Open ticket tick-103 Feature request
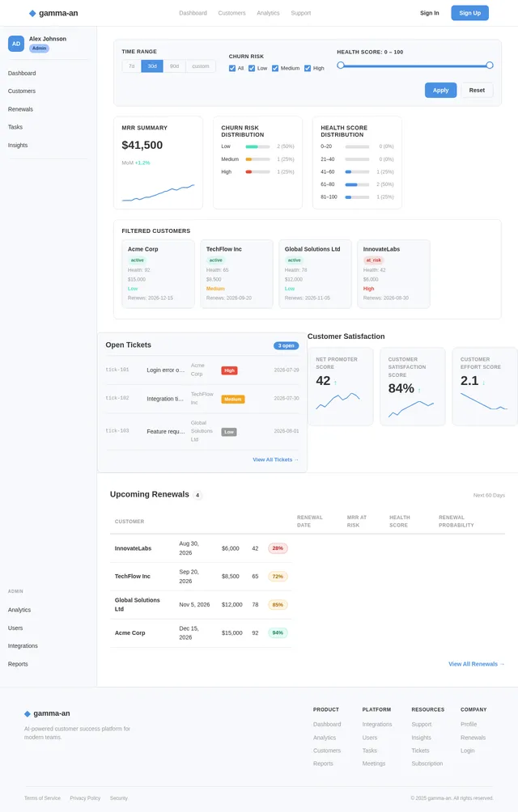Viewport: 518px width, 812px height. pos(202,431)
